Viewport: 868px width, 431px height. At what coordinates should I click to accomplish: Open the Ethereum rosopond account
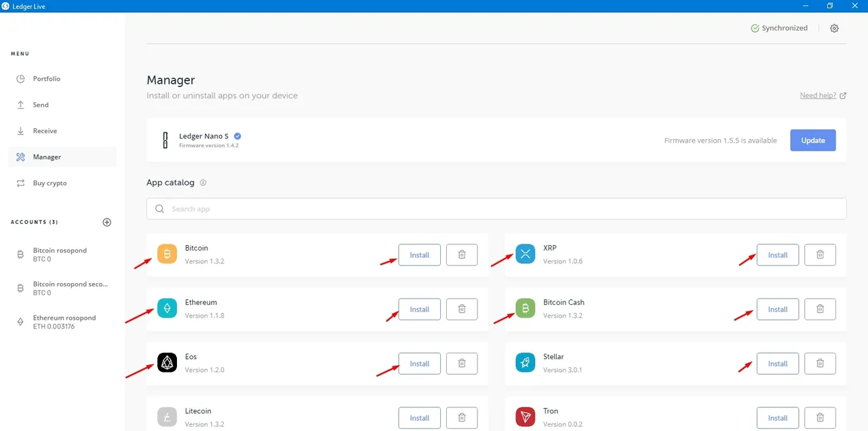pos(62,322)
